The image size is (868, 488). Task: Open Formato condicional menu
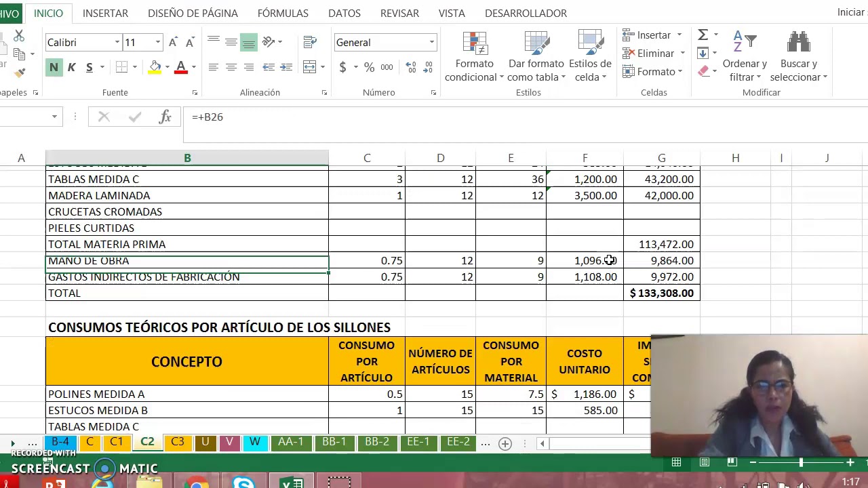tap(475, 57)
